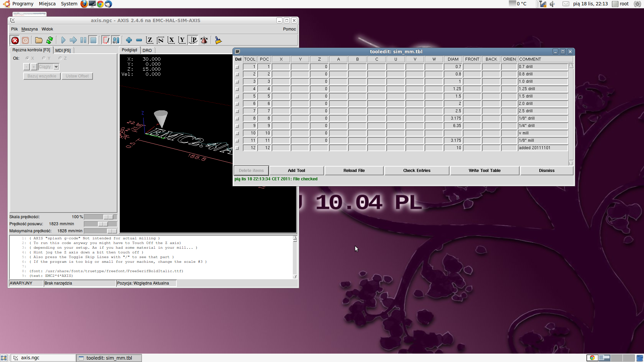644x362 pixels.
Task: Switch to the Z view icon
Action: [150, 40]
